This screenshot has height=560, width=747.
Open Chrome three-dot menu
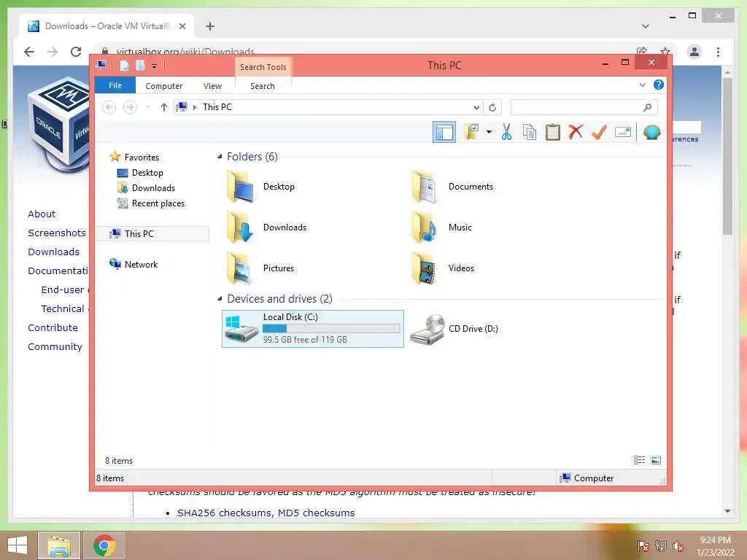coord(718,52)
